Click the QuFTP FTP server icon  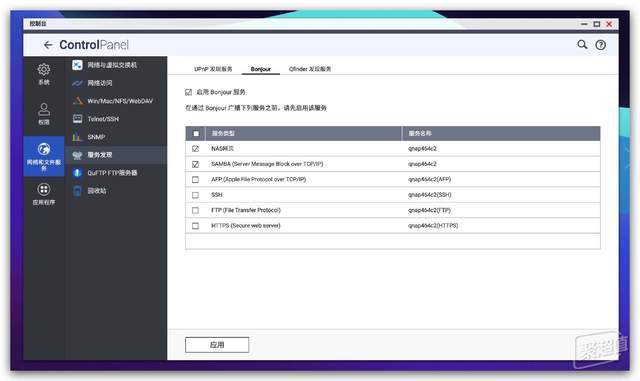click(x=77, y=173)
